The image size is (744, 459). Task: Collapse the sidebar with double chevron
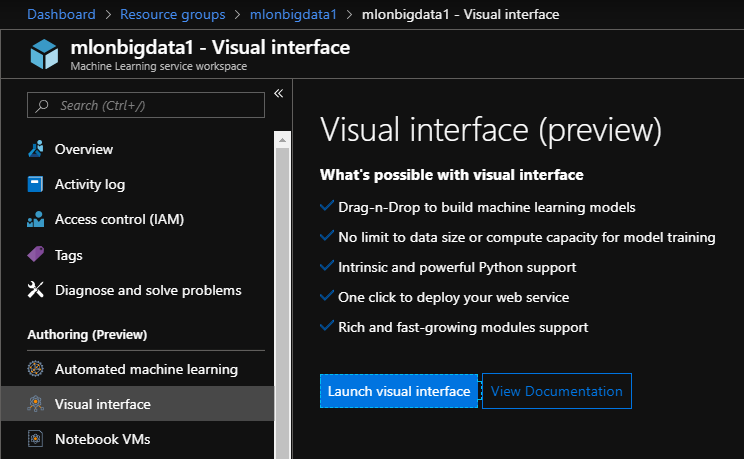[x=279, y=93]
